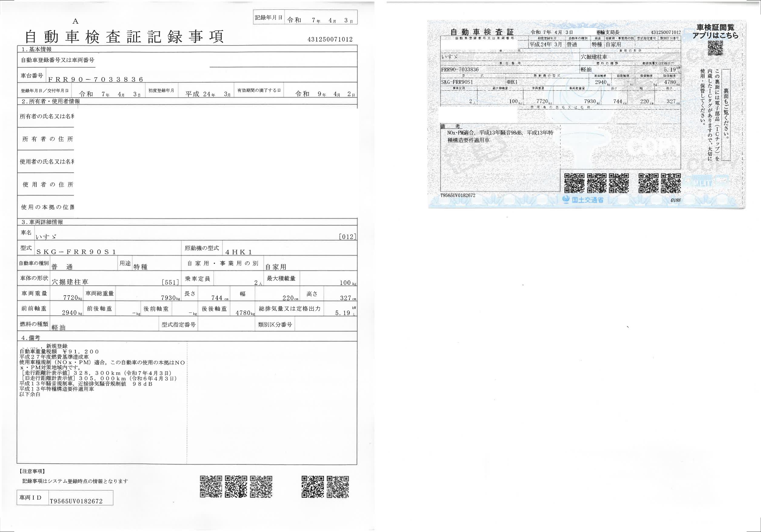Click the 自動車検査証 title on the certificate card
The image size is (761, 532).
coord(482,32)
